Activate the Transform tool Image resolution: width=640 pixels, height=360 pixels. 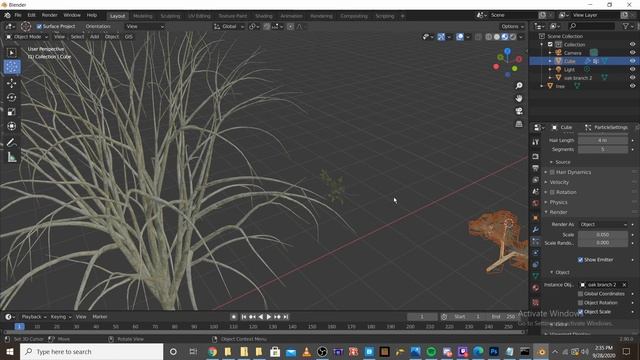[x=11, y=126]
